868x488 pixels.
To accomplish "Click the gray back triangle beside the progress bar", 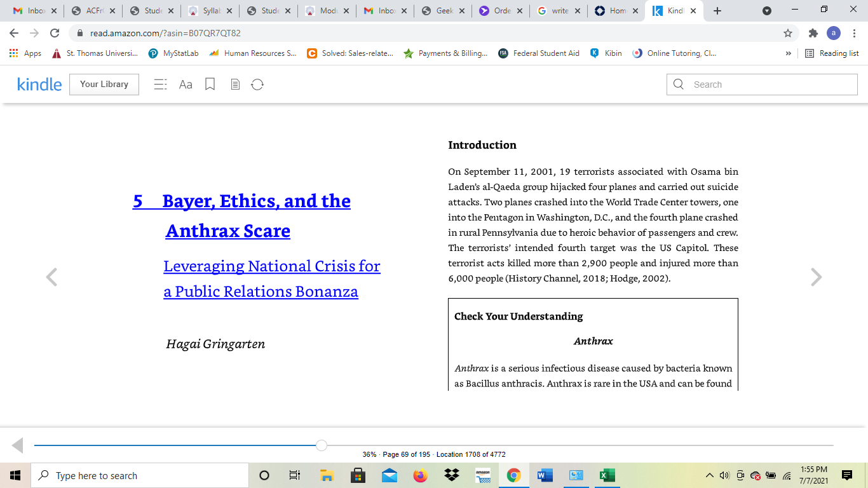I will [x=18, y=445].
